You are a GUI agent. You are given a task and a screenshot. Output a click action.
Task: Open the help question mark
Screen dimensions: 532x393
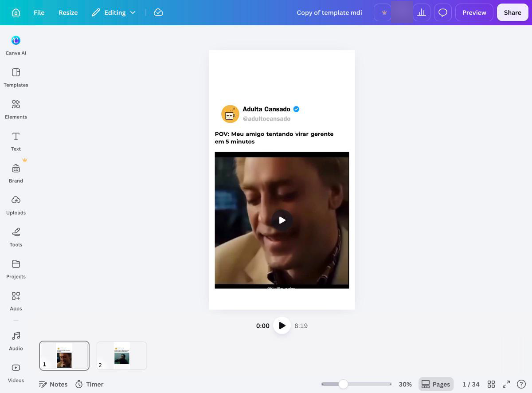point(521,384)
